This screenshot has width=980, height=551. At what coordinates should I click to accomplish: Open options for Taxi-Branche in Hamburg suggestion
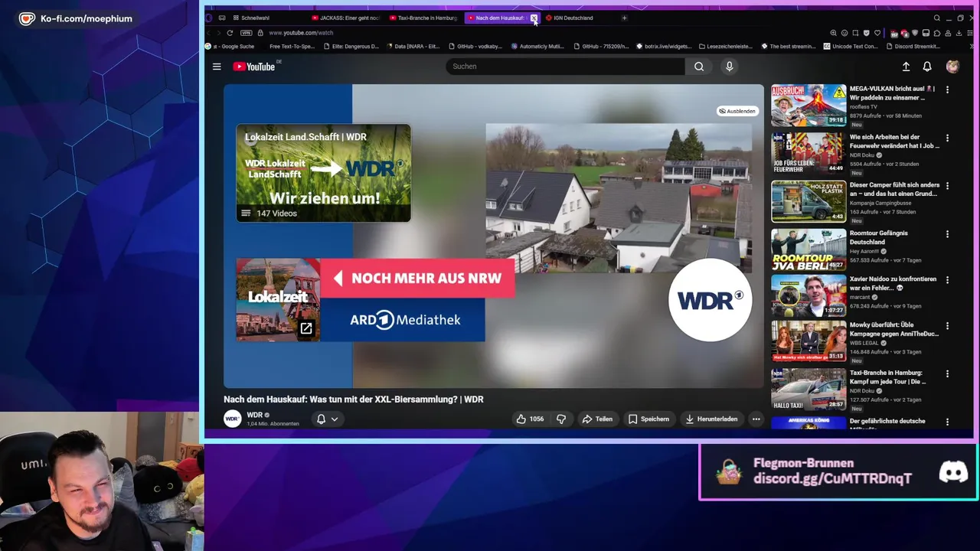pyautogui.click(x=947, y=373)
